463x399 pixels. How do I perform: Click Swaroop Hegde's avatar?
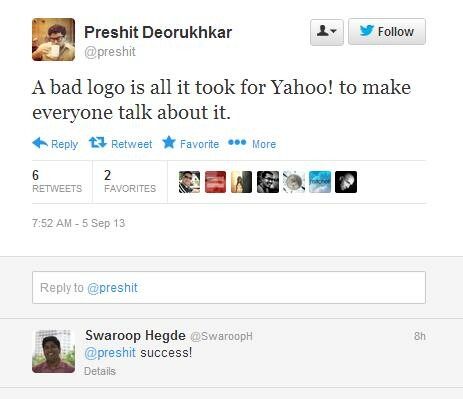point(53,351)
